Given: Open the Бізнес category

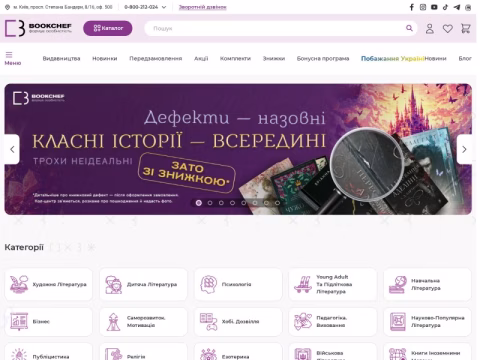Looking at the screenshot, I should (48, 322).
